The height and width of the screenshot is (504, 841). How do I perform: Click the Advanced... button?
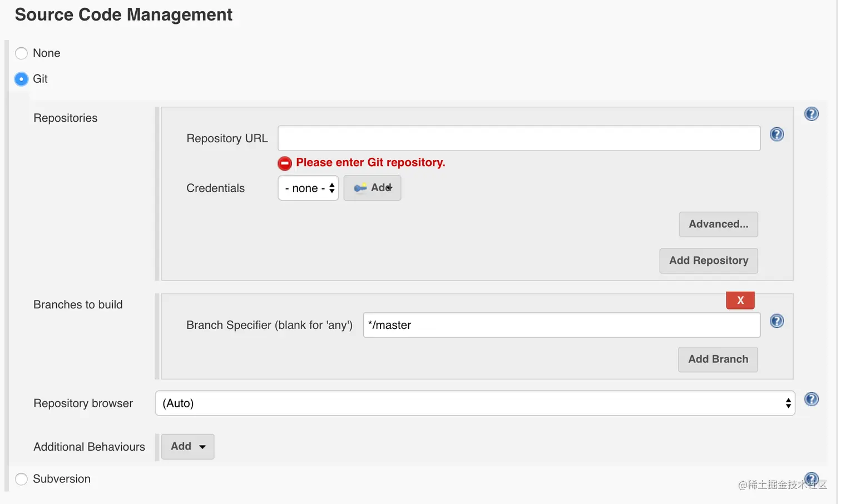click(718, 224)
